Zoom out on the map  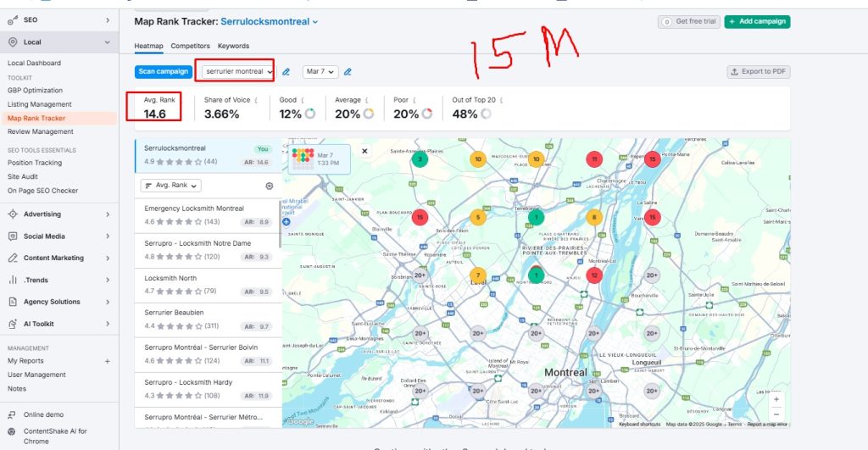point(776,414)
